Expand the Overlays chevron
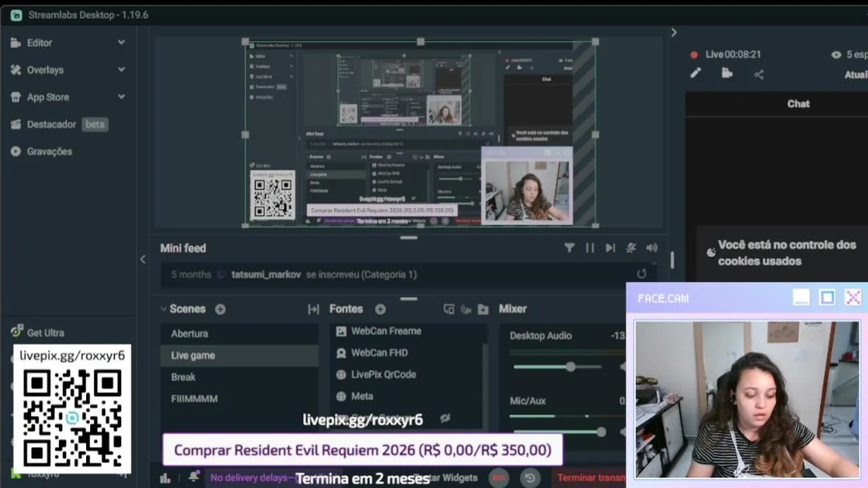Viewport: 868px width, 488px height. 121,69
